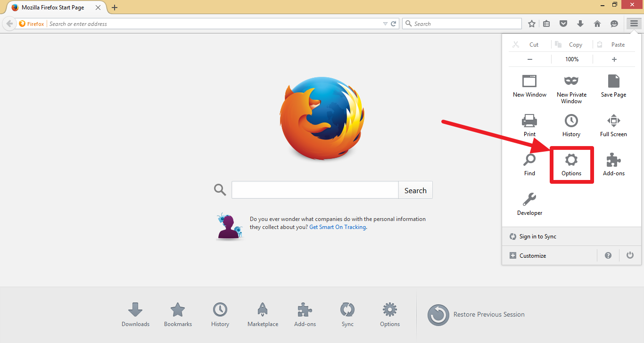The height and width of the screenshot is (343, 644).
Task: Zoom out with the minus button
Action: [x=530, y=59]
